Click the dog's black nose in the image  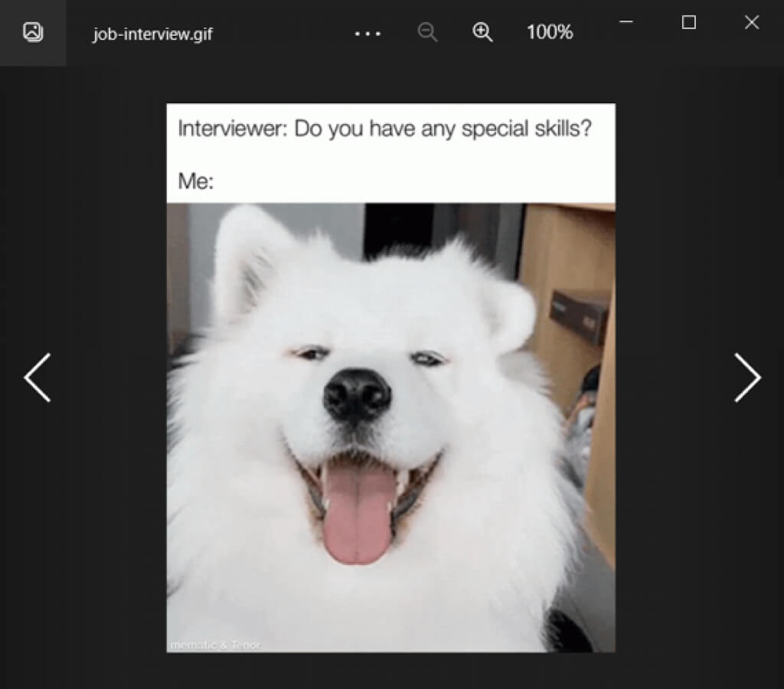pyautogui.click(x=357, y=393)
